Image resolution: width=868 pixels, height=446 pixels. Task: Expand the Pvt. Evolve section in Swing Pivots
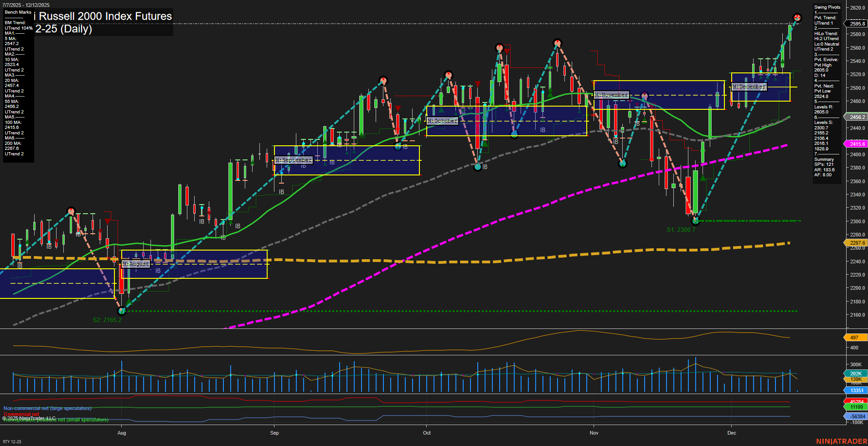pos(825,59)
